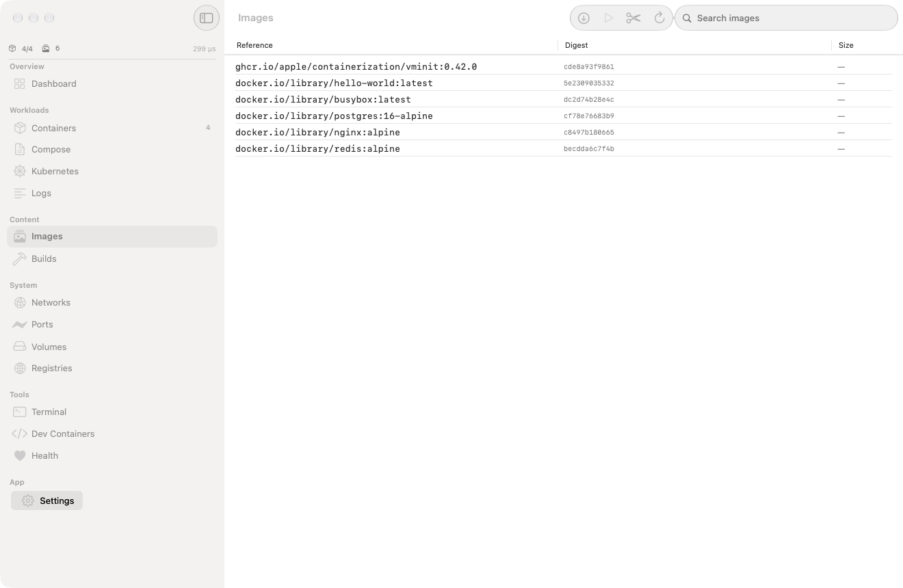The width and height of the screenshot is (903, 588).
Task: Click the Terminal prompt icon
Action: tap(20, 412)
